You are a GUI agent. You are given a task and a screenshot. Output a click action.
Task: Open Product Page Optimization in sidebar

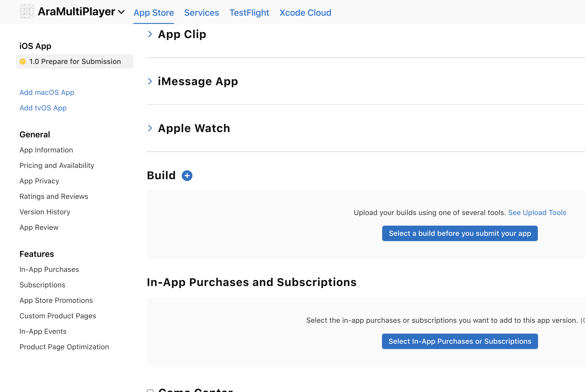coord(64,347)
